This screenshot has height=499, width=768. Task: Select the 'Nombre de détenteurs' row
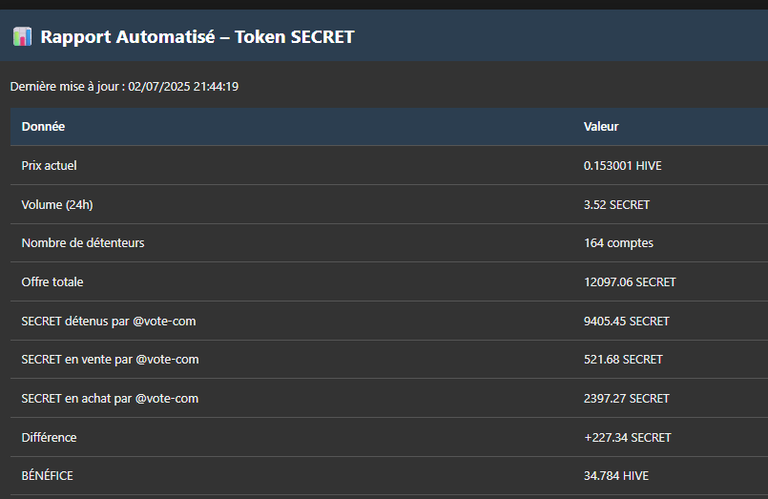click(389, 243)
